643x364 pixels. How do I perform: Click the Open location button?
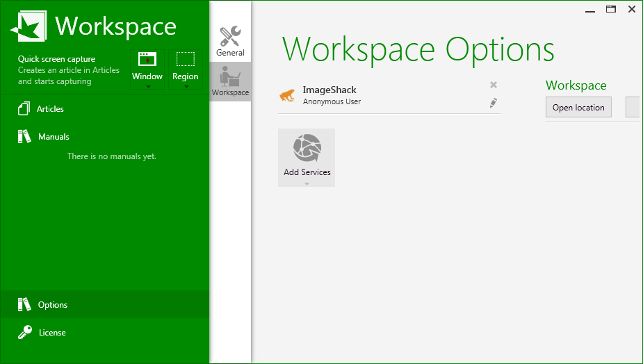point(578,108)
